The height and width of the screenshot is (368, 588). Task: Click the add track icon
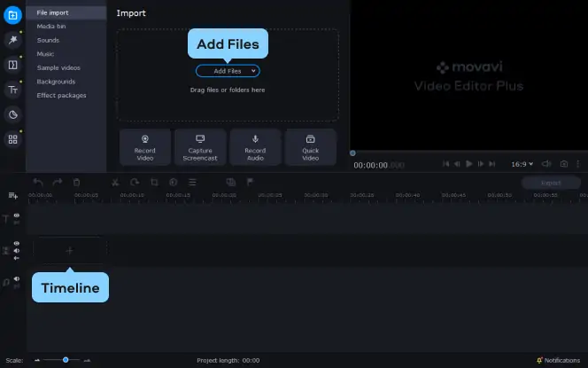click(x=13, y=196)
